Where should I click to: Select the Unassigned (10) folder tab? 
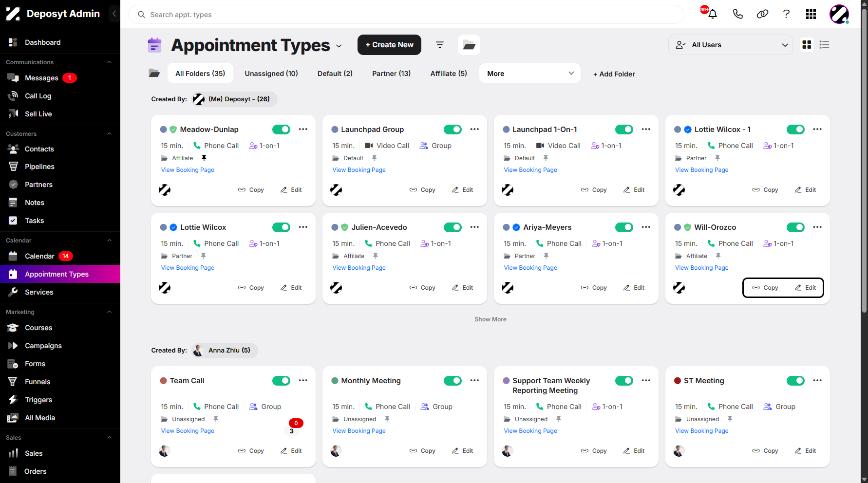tap(271, 74)
